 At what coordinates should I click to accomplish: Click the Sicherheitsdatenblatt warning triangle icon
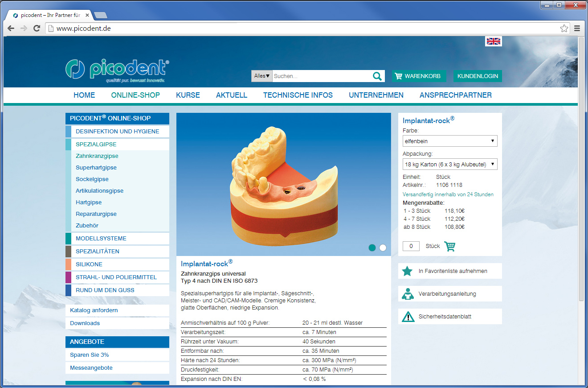click(408, 317)
